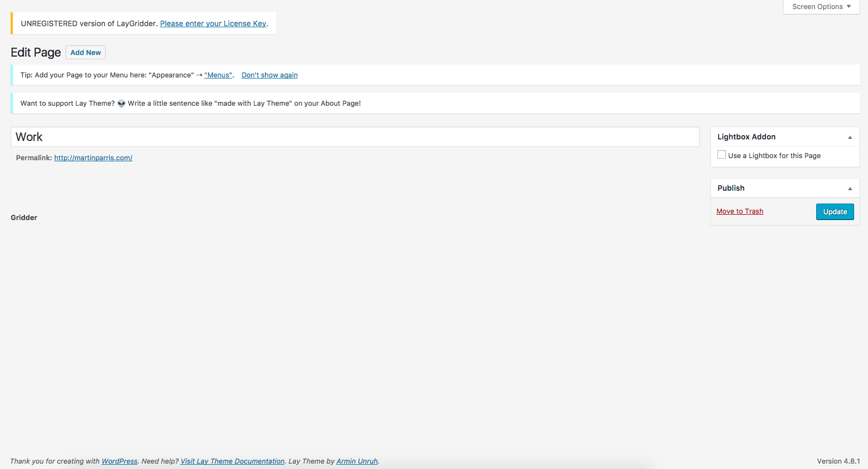The width and height of the screenshot is (868, 469).
Task: Open the Screen Options dropdown
Action: tap(821, 7)
